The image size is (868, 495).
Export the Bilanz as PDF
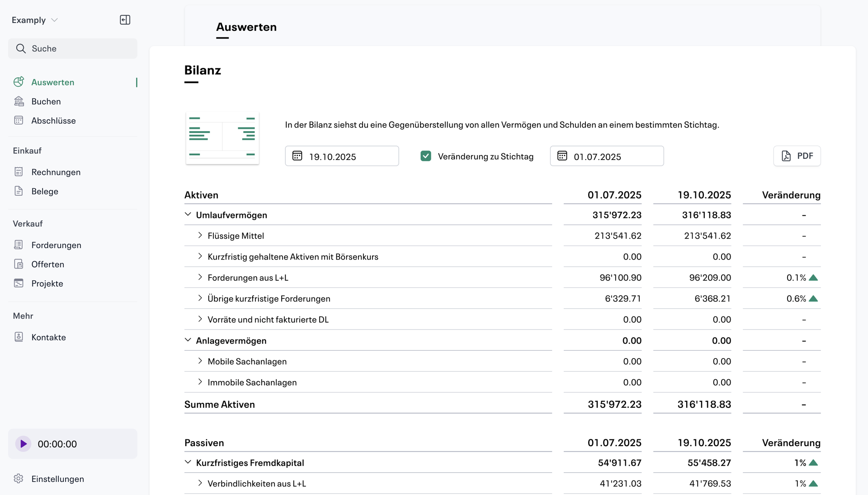(x=797, y=156)
